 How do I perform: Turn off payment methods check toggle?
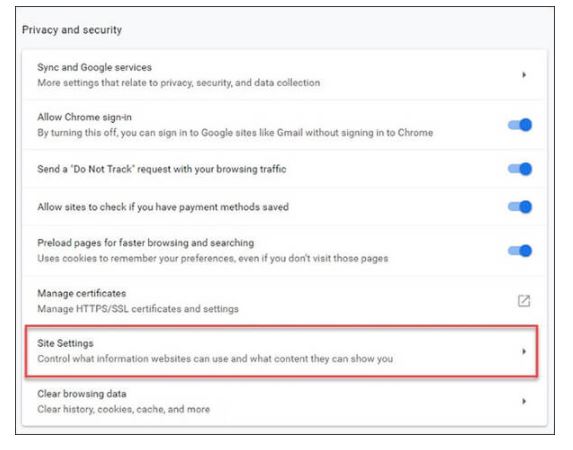click(520, 207)
